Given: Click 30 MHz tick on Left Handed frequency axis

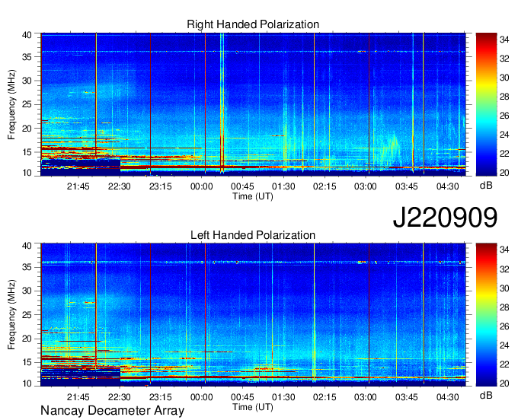Looking at the screenshot, I should click(x=27, y=291).
